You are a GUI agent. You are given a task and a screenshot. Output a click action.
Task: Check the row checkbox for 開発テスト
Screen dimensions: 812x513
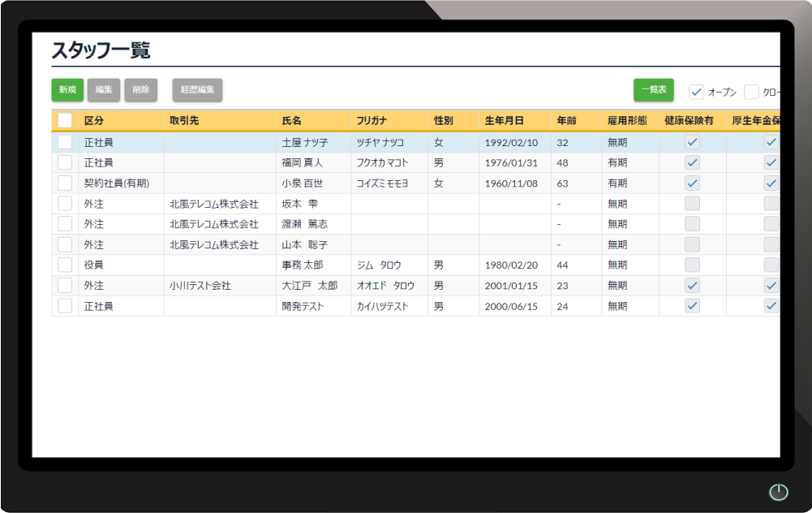pos(65,306)
